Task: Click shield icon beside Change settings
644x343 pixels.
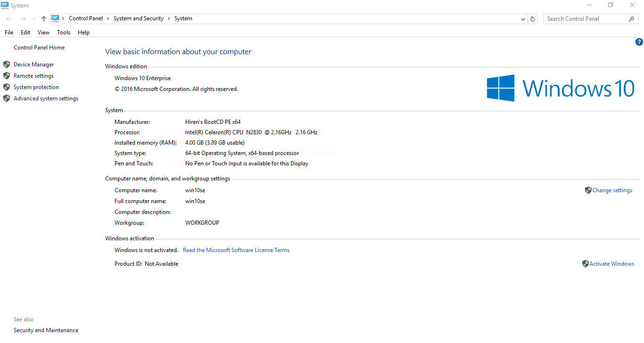Action: (588, 190)
